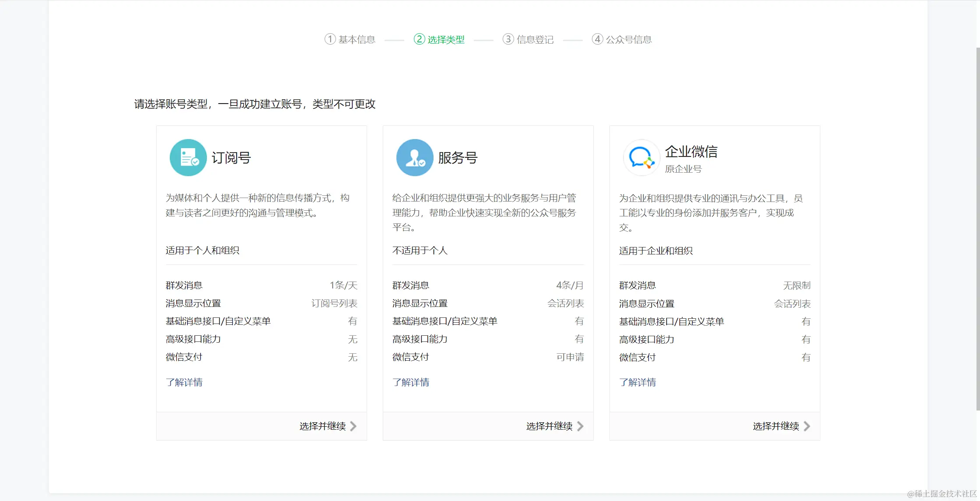The image size is (980, 501).
Task: Click chevron arrow in 订阅号 card footer
Action: (x=353, y=426)
